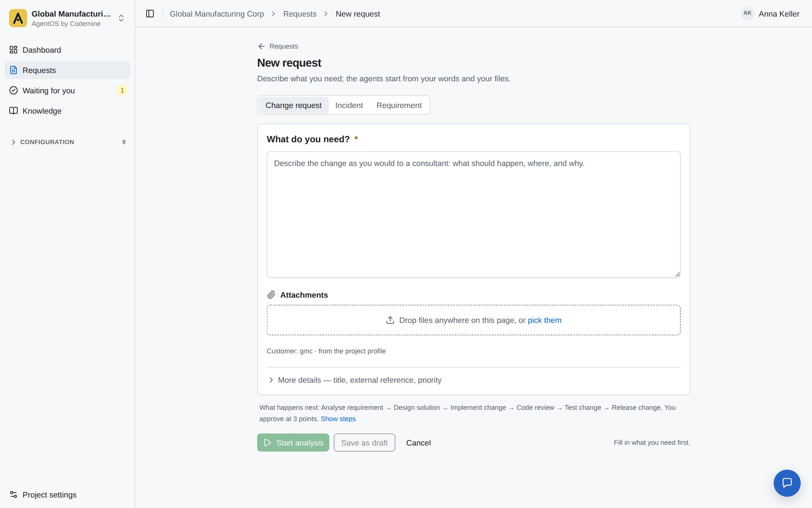812x508 pixels.
Task: Click the Fill in what you need first hint
Action: [x=652, y=443]
